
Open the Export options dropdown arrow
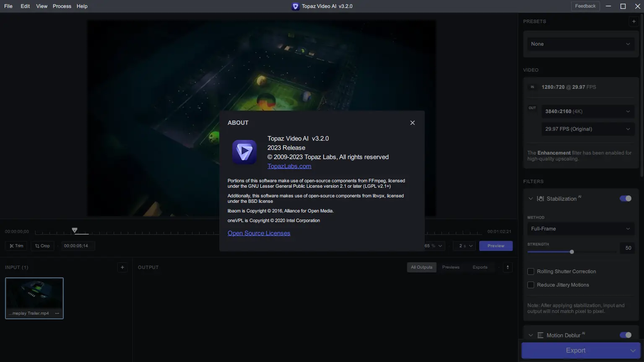tap(633, 351)
